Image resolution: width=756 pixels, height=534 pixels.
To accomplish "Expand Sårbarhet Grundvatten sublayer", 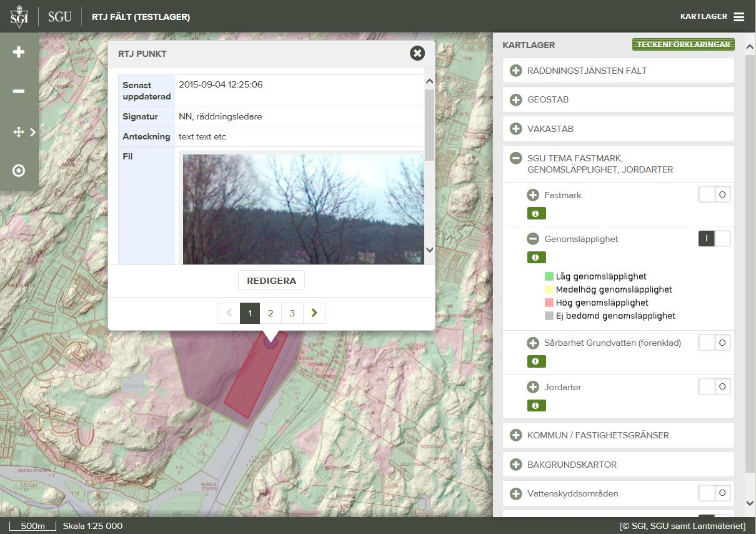I will point(533,343).
